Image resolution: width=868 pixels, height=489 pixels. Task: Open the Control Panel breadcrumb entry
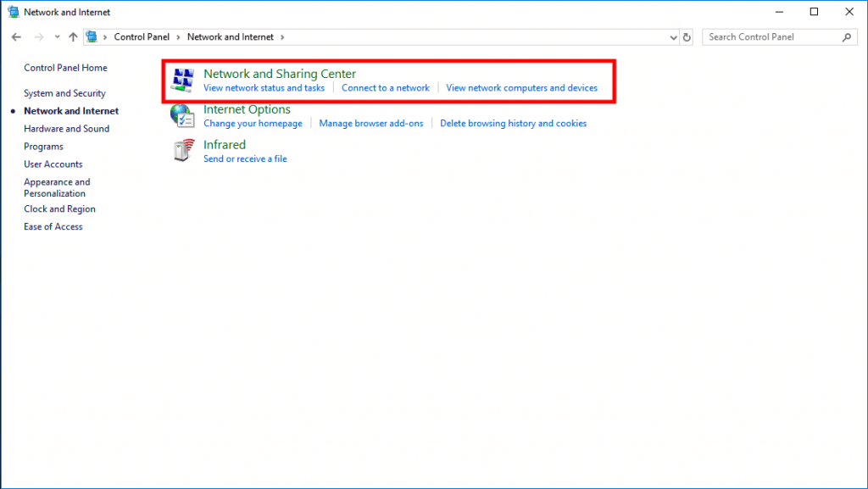pyautogui.click(x=142, y=36)
